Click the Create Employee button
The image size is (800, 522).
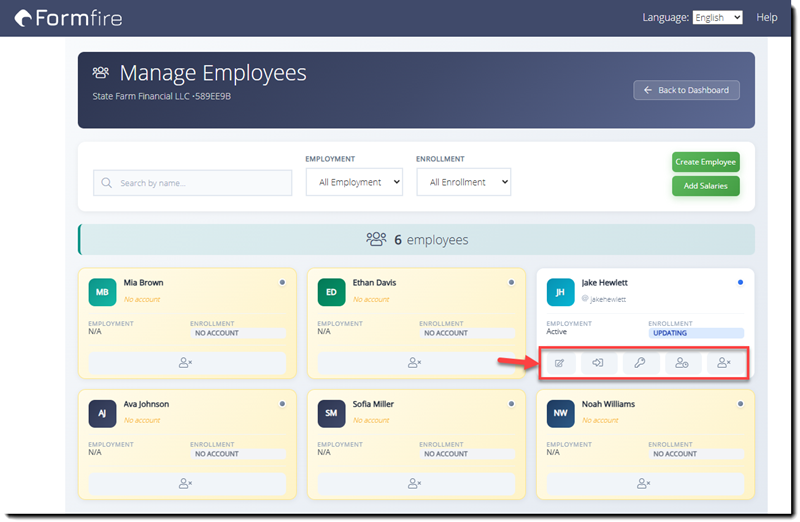[x=705, y=162]
